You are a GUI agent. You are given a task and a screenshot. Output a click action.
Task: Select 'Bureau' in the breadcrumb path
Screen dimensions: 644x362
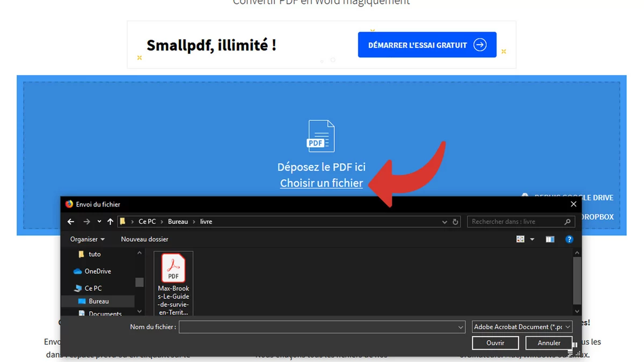178,221
